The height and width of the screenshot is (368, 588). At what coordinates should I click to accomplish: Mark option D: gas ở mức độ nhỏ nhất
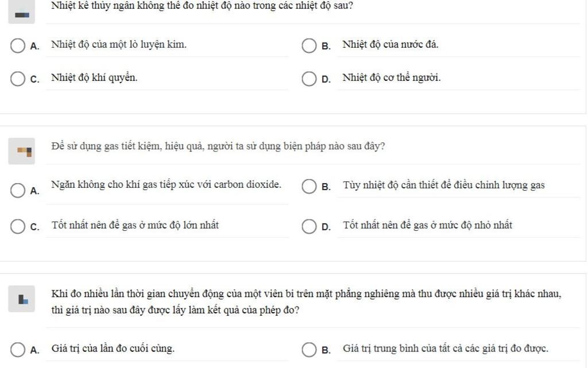[x=309, y=226]
